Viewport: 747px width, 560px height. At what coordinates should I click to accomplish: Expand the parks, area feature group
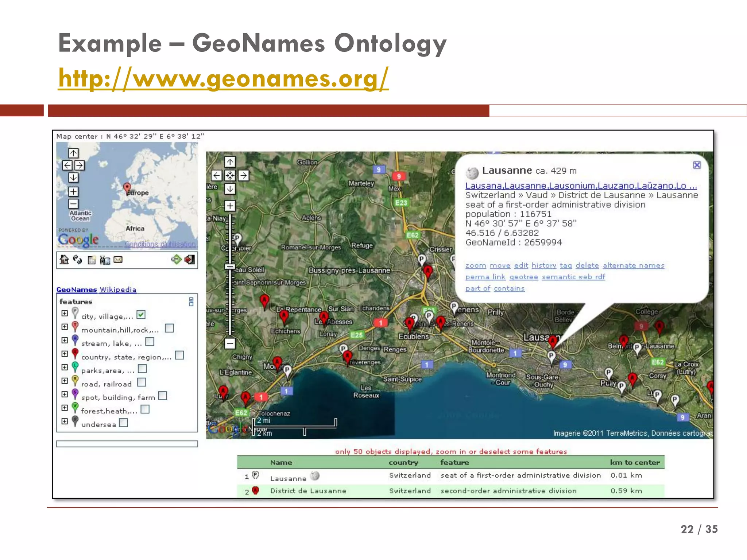pyautogui.click(x=65, y=367)
